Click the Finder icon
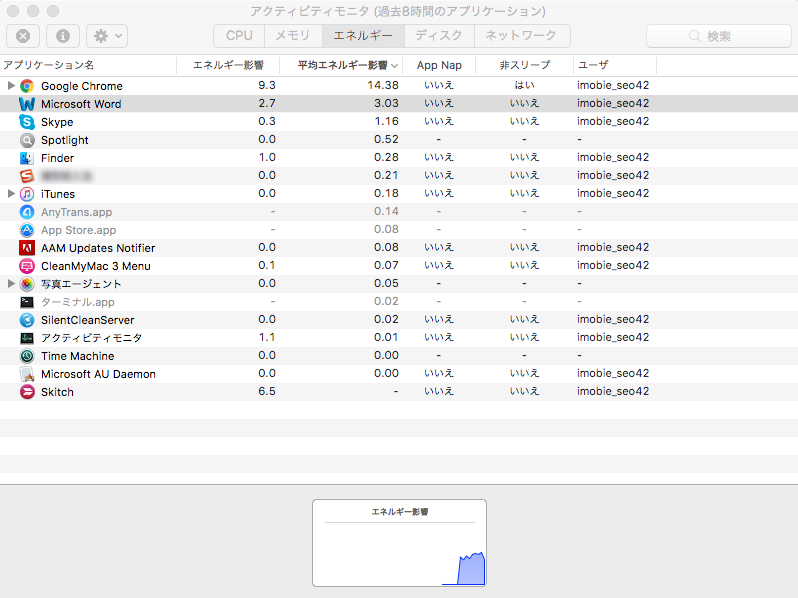The image size is (798, 598). click(27, 158)
